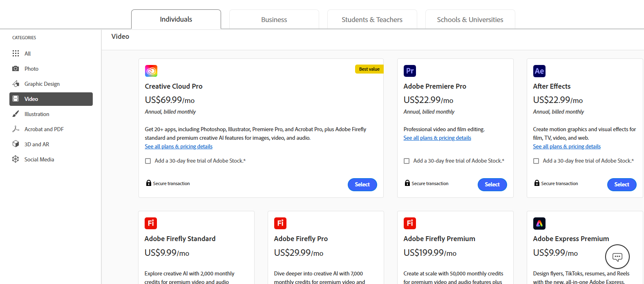
Task: Click the CATEGORIES sidebar heading
Action: coord(24,38)
